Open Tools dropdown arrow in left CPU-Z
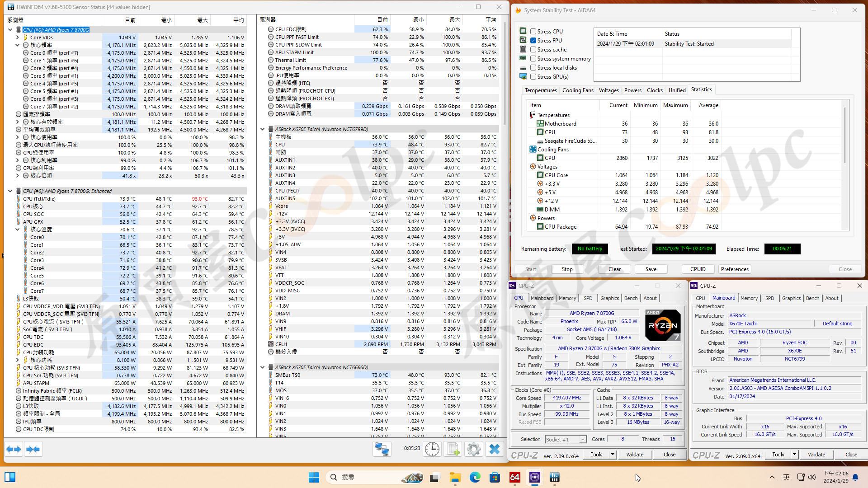 point(613,455)
